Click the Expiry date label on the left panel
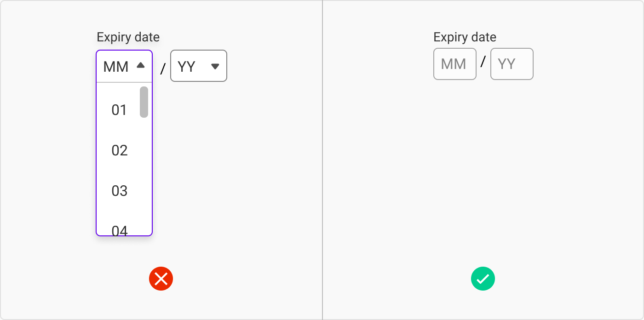Image resolution: width=644 pixels, height=320 pixels. [x=128, y=37]
